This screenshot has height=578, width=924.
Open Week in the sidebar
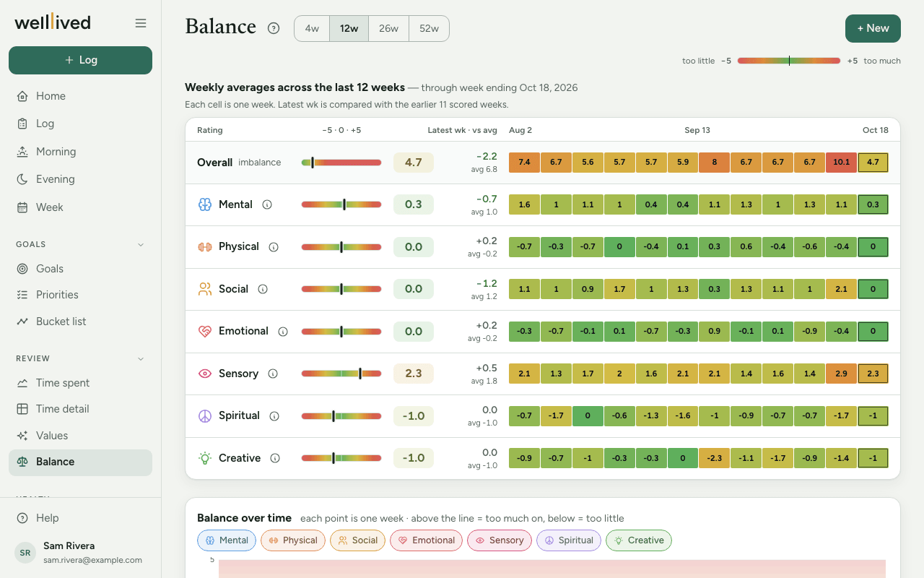80,207
